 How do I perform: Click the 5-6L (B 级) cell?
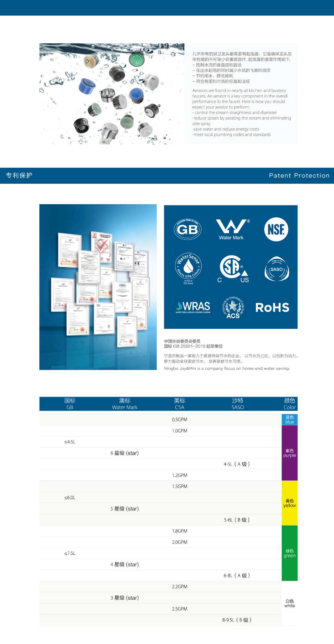237,520
